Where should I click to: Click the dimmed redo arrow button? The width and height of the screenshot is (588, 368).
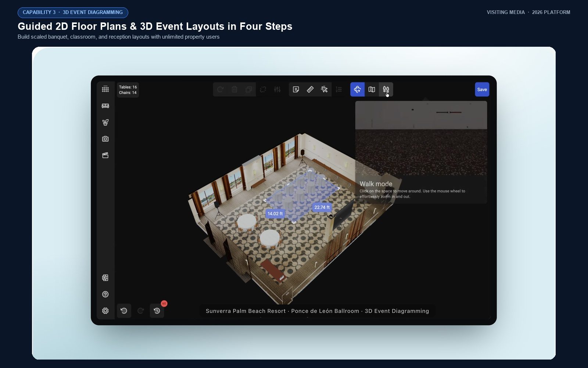tap(140, 311)
